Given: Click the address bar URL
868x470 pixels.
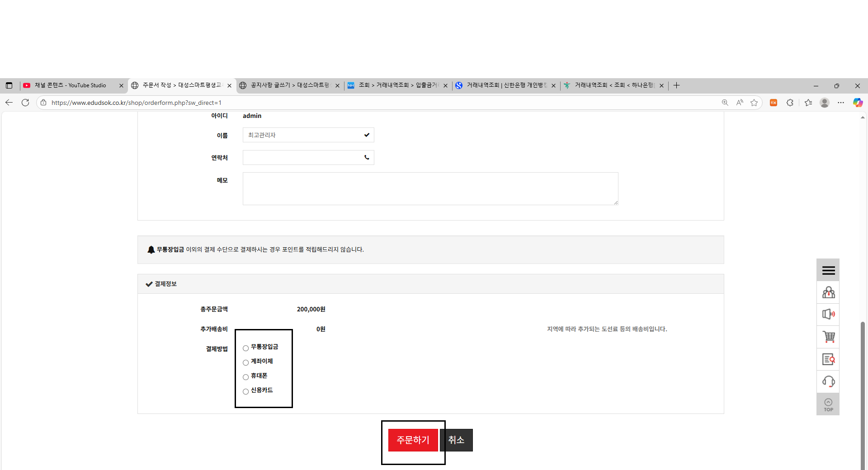Looking at the screenshot, I should pyautogui.click(x=136, y=103).
